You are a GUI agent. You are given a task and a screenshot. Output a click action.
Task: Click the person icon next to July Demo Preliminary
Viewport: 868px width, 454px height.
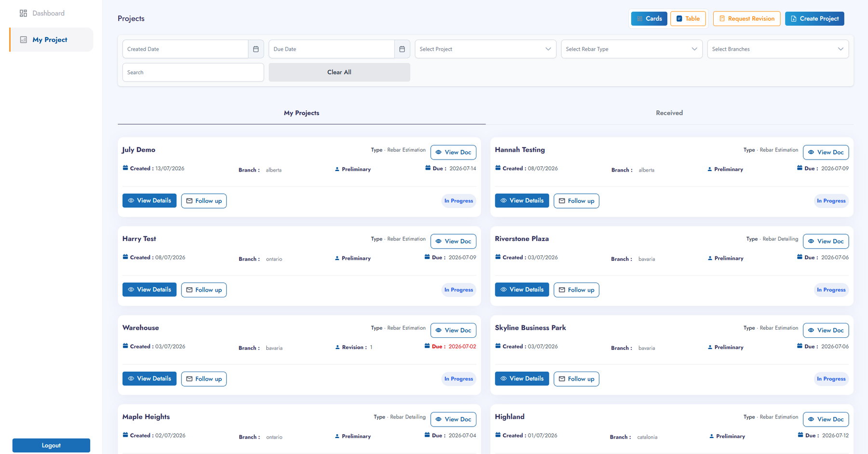(x=337, y=169)
